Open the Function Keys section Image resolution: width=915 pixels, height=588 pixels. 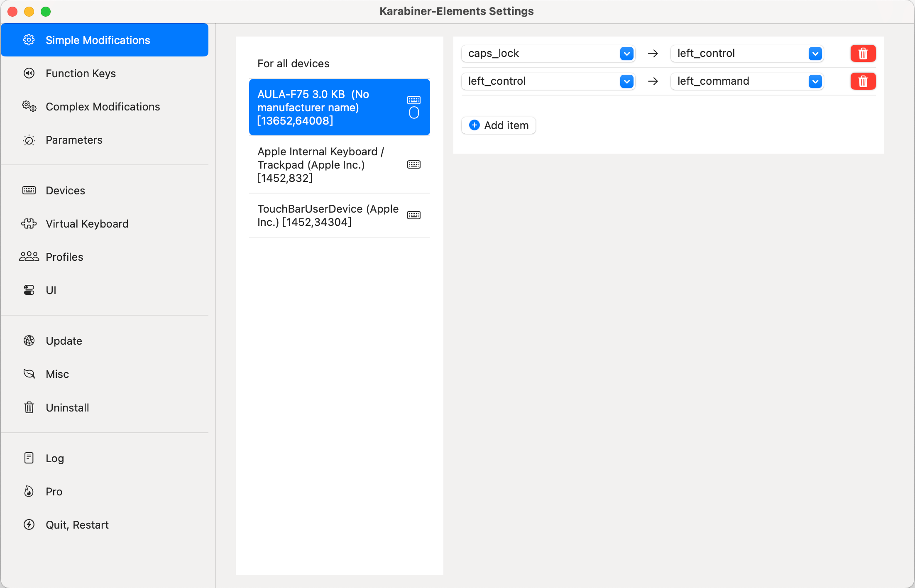(x=105, y=73)
